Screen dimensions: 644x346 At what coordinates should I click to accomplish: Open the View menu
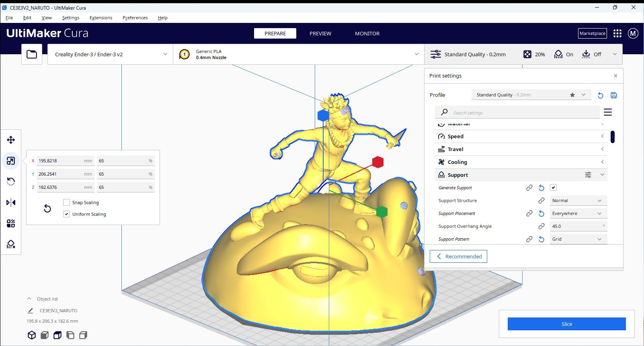pos(47,18)
